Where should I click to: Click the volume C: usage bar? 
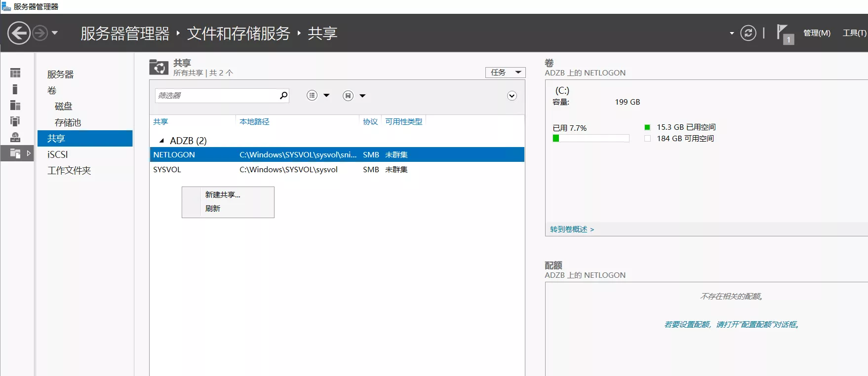[591, 139]
